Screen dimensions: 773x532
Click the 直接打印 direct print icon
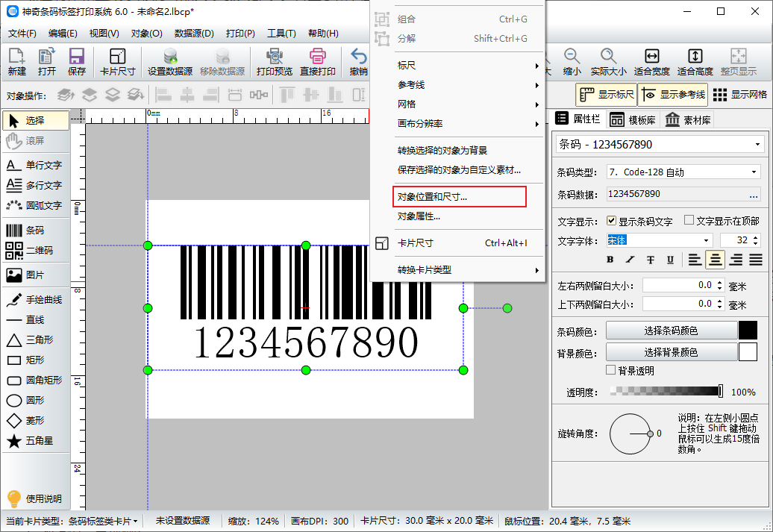[x=318, y=62]
